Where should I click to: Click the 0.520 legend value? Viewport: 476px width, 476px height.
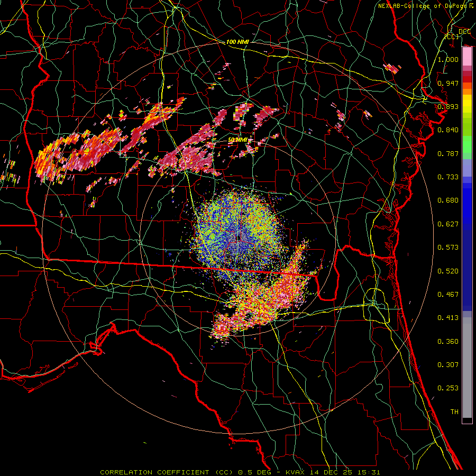[448, 271]
